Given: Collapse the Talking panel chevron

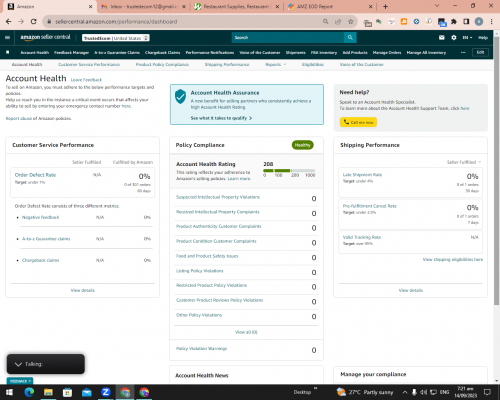Looking at the screenshot, I should [18, 364].
